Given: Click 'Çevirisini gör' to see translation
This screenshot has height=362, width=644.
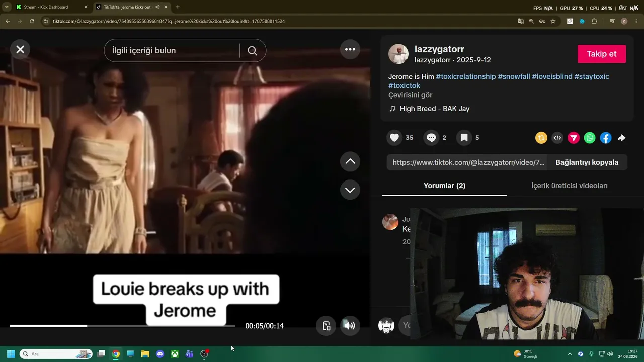Looking at the screenshot, I should pos(410,95).
